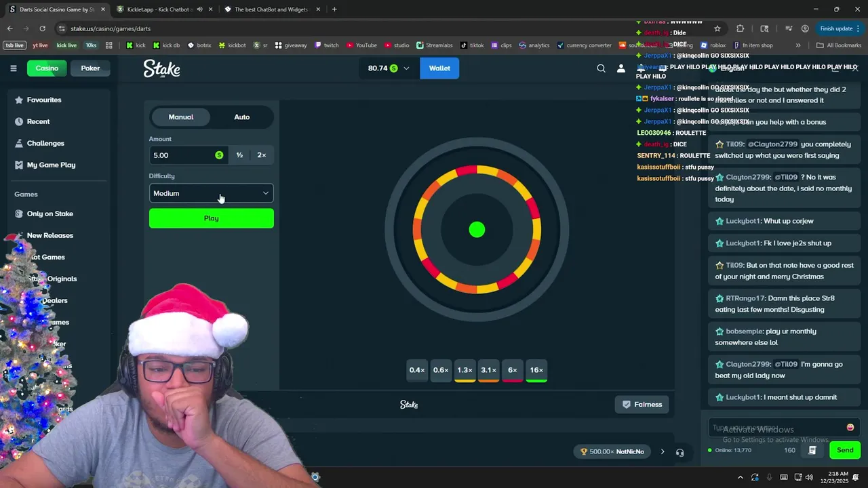Open the Stake hamburger menu
868x488 pixels.
coord(13,68)
